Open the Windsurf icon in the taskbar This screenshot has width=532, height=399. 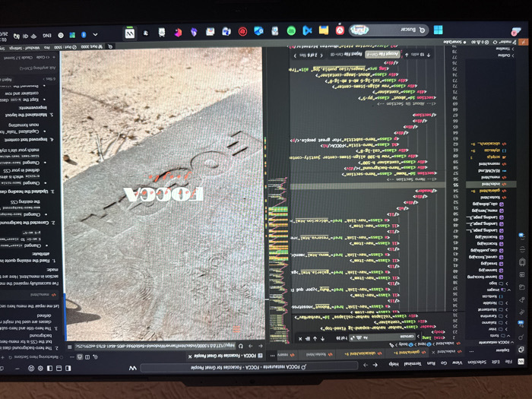(x=130, y=33)
